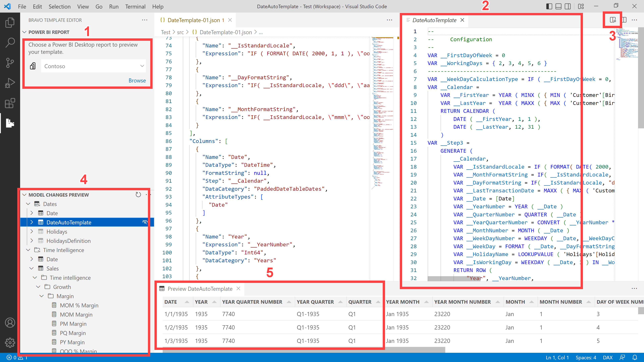Open Customize Layout icon
This screenshot has height=362, width=644.
click(x=581, y=7)
